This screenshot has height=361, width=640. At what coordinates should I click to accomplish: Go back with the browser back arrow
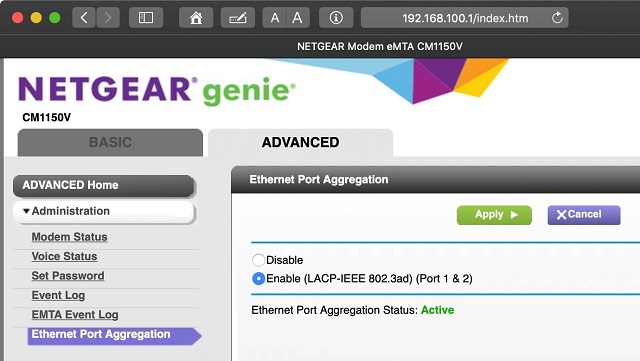tap(84, 18)
